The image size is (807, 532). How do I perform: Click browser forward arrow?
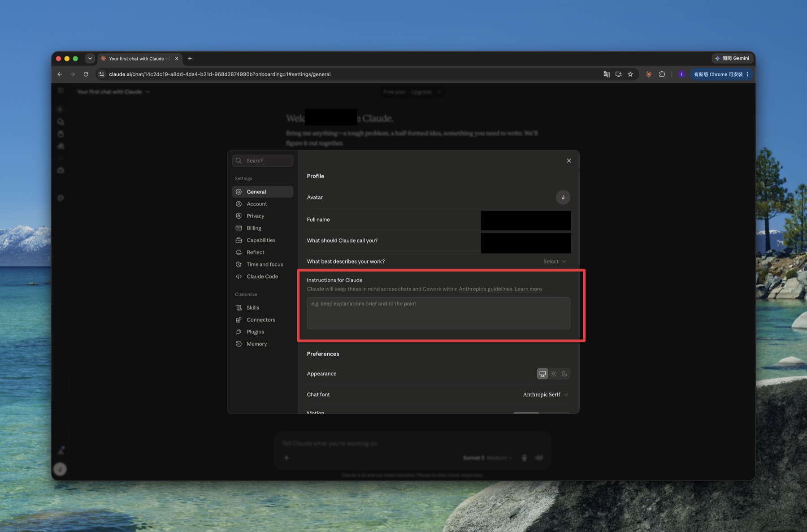point(73,74)
